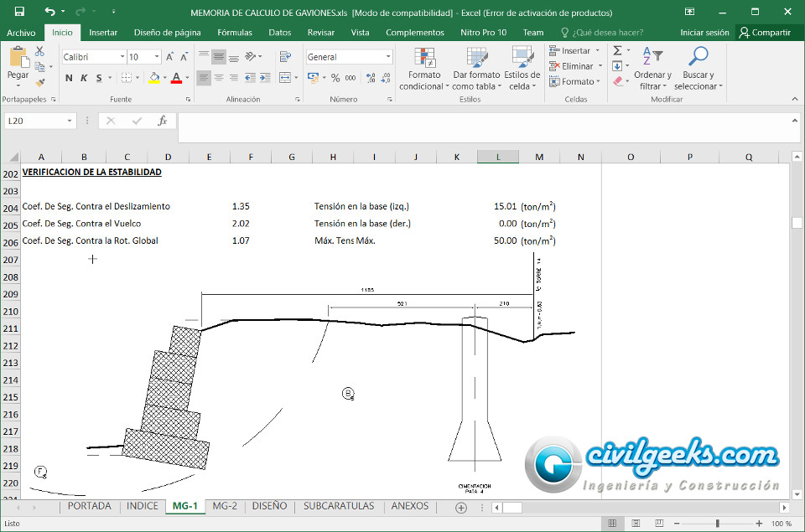Click the percent style icon
This screenshot has width=805, height=532.
coord(335,78)
